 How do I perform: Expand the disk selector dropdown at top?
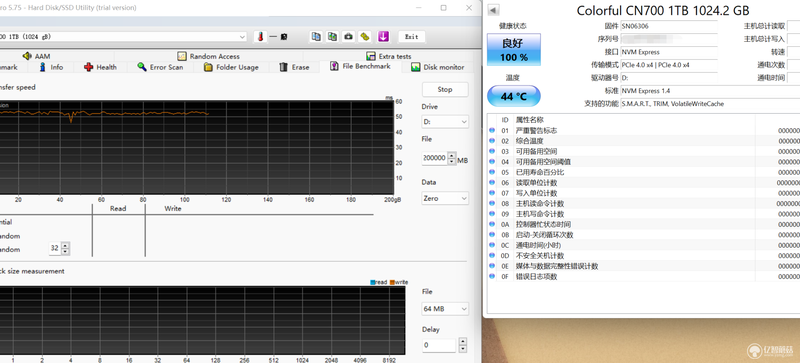(x=242, y=37)
